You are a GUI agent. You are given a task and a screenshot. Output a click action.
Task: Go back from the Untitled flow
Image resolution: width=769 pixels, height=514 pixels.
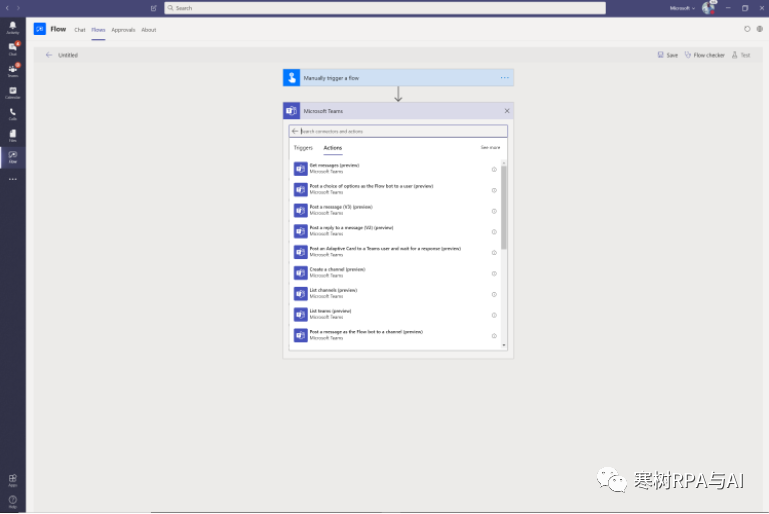click(49, 55)
